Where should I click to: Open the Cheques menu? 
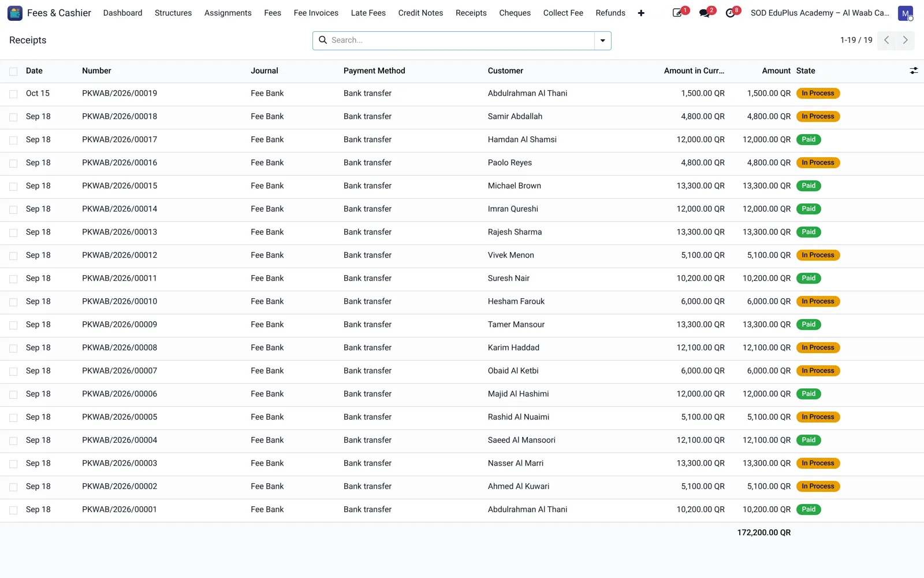(x=515, y=13)
